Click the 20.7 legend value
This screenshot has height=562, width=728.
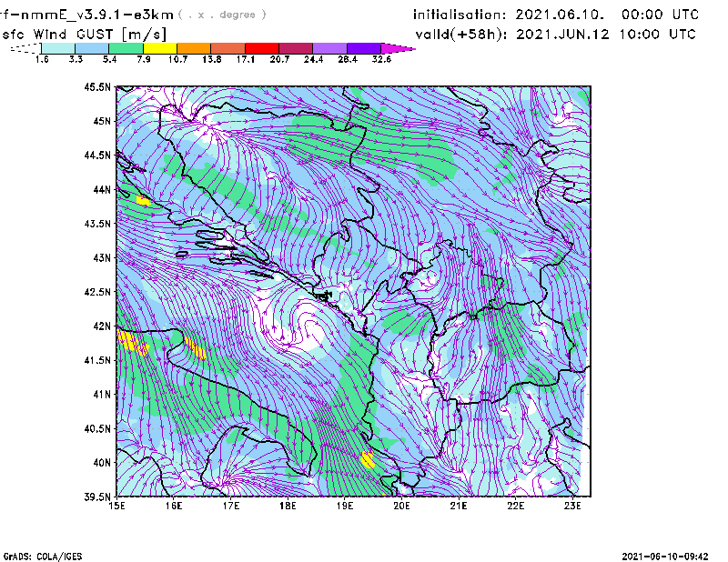pyautogui.click(x=279, y=59)
